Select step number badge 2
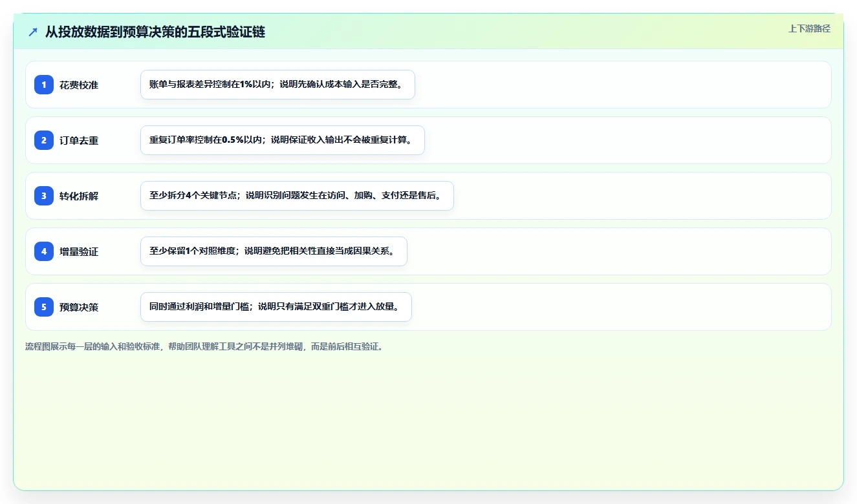Screen dimensions: 857x504 point(44,140)
